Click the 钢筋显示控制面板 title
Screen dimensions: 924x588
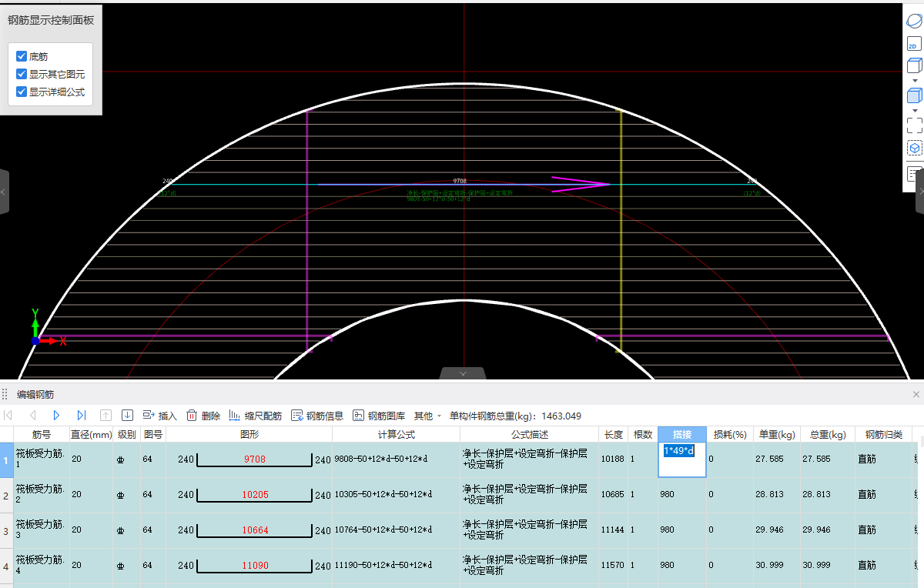(x=51, y=20)
